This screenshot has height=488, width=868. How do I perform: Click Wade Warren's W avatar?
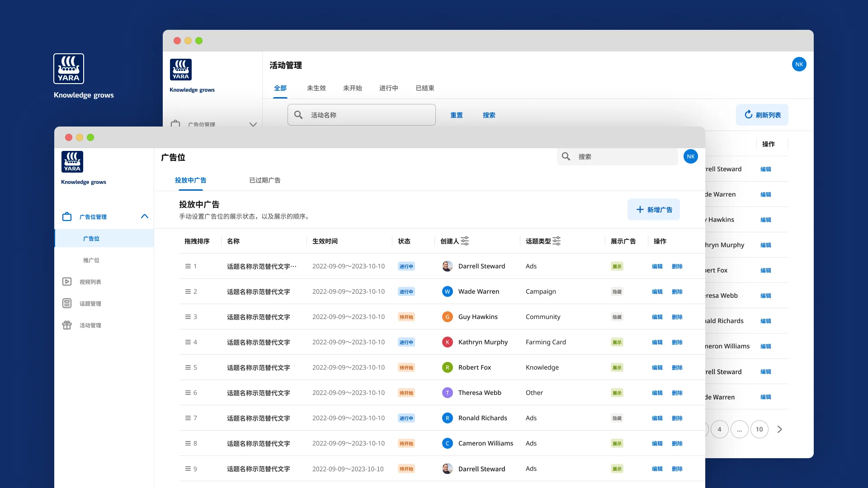[x=447, y=291]
